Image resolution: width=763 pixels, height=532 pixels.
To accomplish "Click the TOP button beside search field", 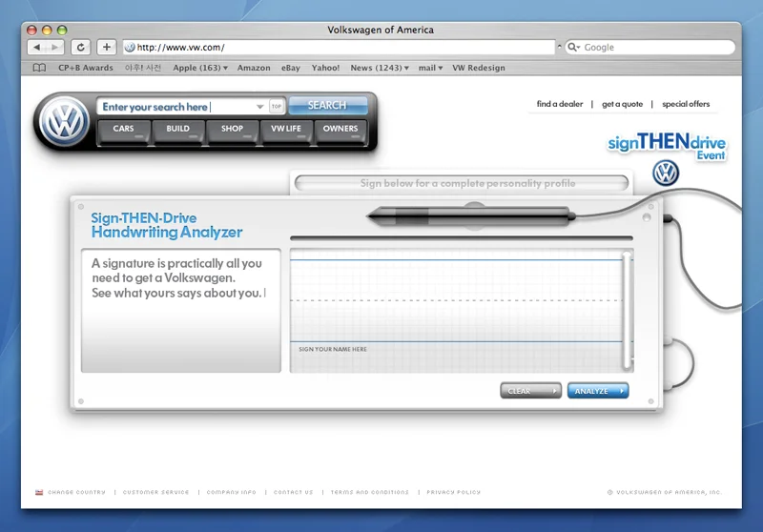I will (x=277, y=106).
